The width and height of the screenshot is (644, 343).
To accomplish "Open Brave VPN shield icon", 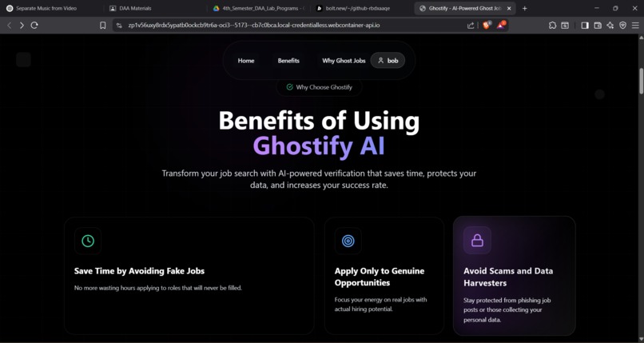I will click(x=622, y=25).
